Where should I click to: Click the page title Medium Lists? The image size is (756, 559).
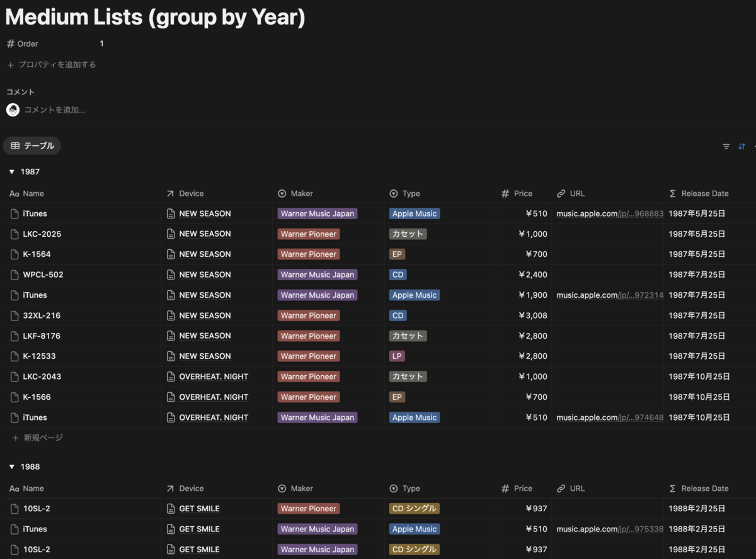(x=155, y=16)
